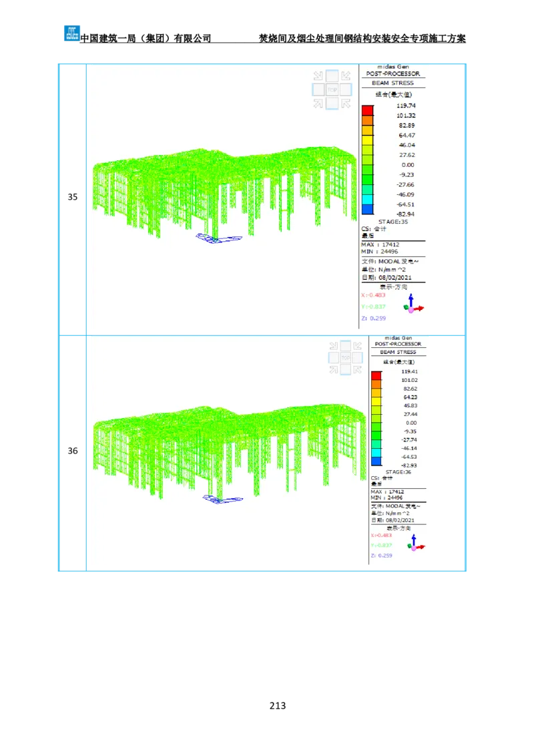Click top-left corner arrow of STAGE:35 view cube
Screen dimensions: 534x756
(318, 75)
